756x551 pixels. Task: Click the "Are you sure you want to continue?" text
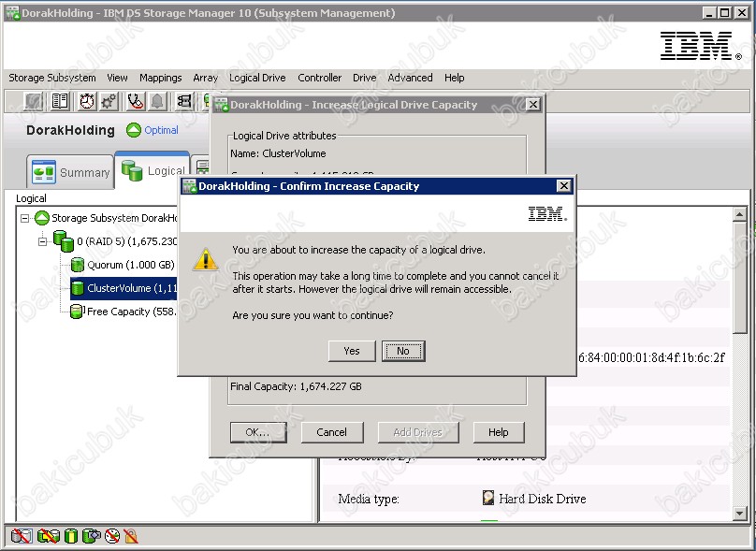coord(313,315)
